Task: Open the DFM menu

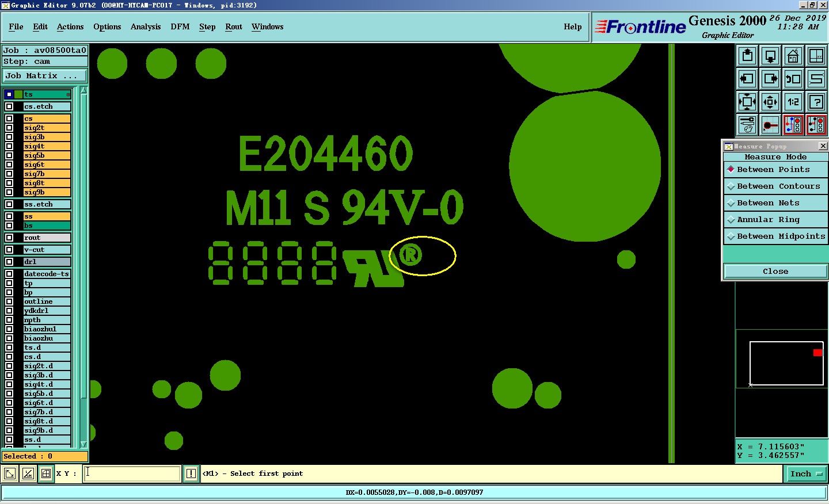Action: [180, 27]
